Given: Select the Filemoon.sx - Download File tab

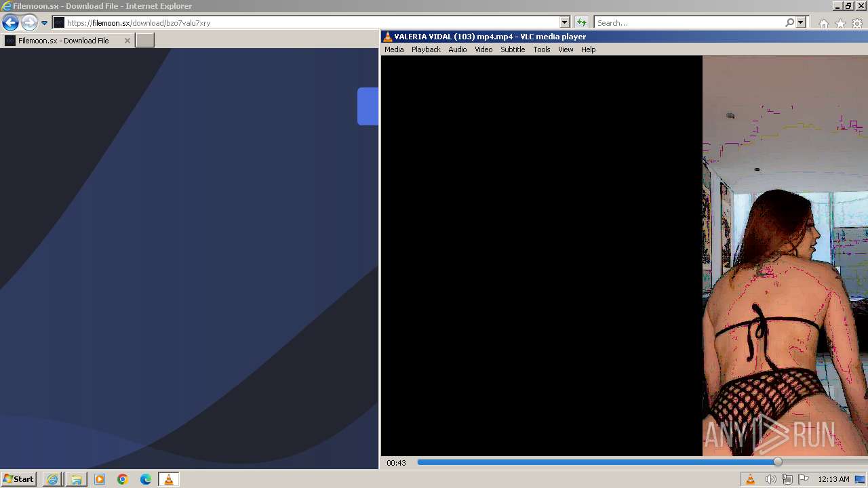Looking at the screenshot, I should coord(67,40).
